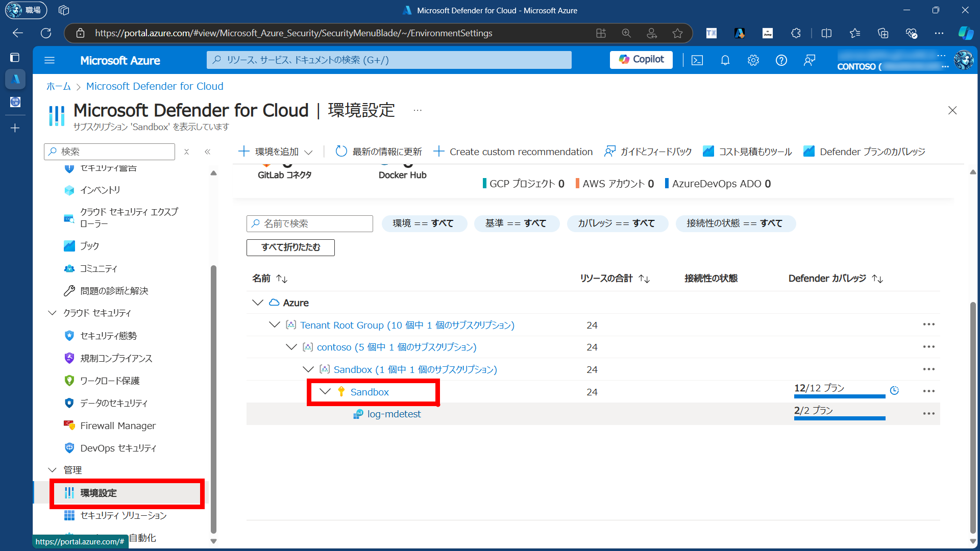Viewport: 980px width, 551px height.
Task: Open the Environment filter pill
Action: [424, 223]
